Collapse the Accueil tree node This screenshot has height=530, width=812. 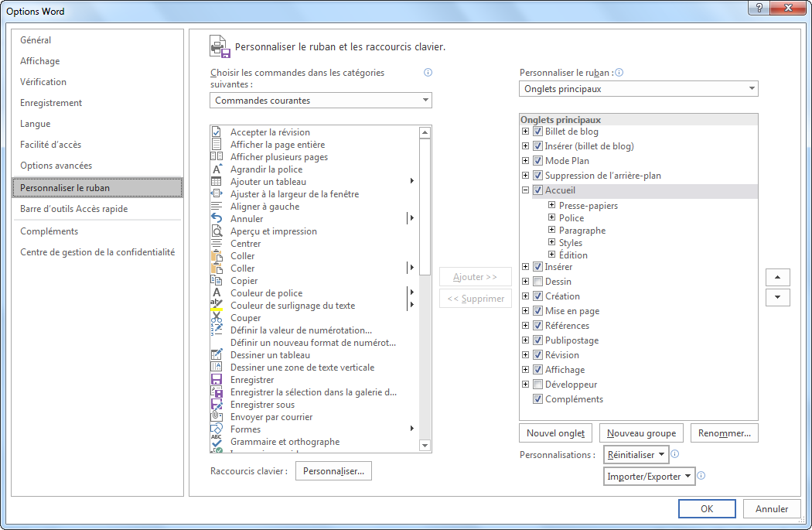pos(525,190)
